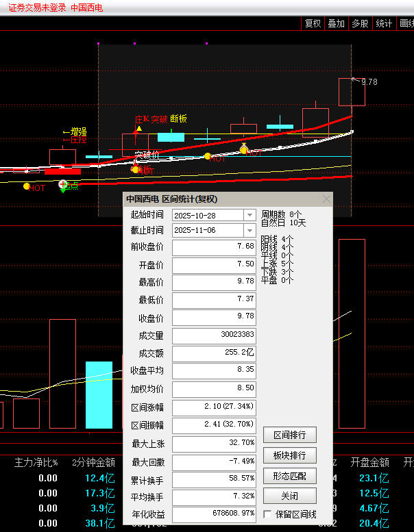Viewport: 414px width, 532px height.
Task: Open the 复权 menu in chart toolbar
Action: point(313,23)
